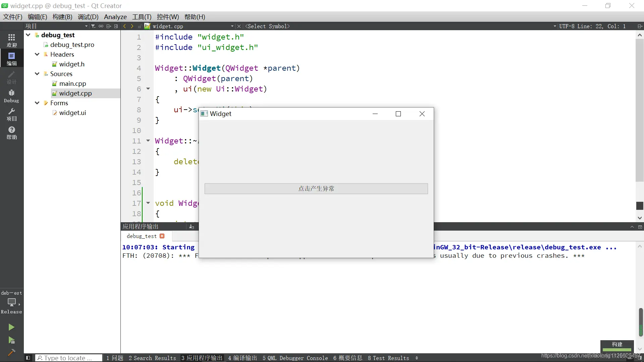644x362 pixels.
Task: Click the Start Debugging run icon
Action: [x=11, y=341]
